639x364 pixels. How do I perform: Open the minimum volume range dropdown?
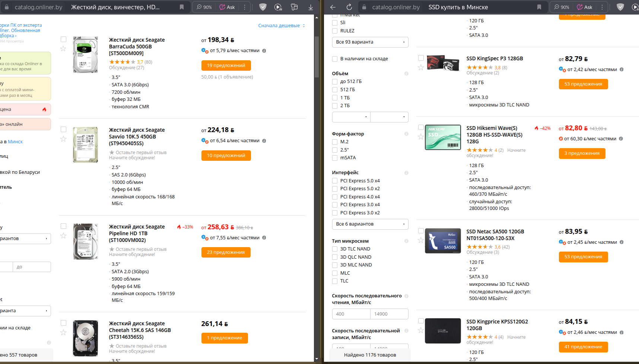coord(351,117)
